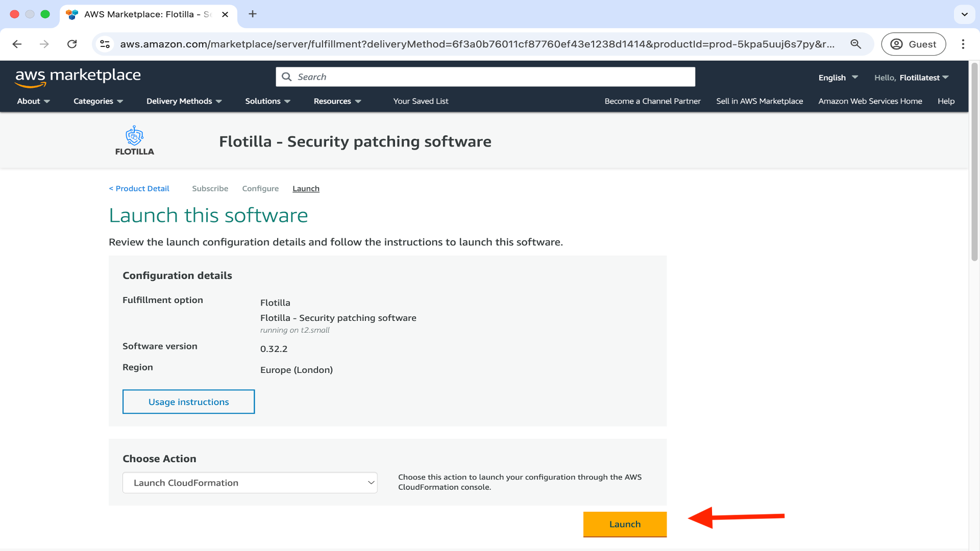The image size is (980, 551).
Task: Click the Usage instructions button
Action: pos(188,402)
